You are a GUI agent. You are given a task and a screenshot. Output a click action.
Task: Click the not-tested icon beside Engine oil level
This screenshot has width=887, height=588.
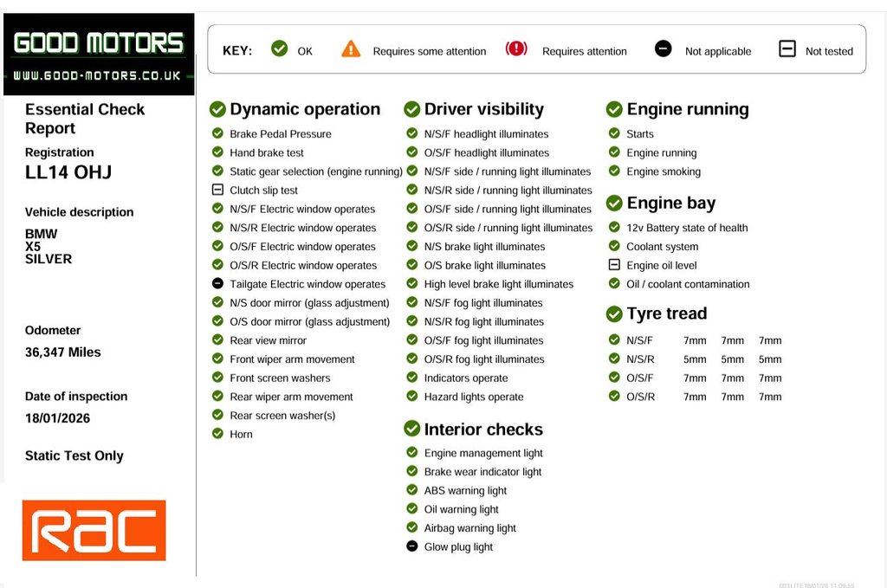pyautogui.click(x=614, y=265)
